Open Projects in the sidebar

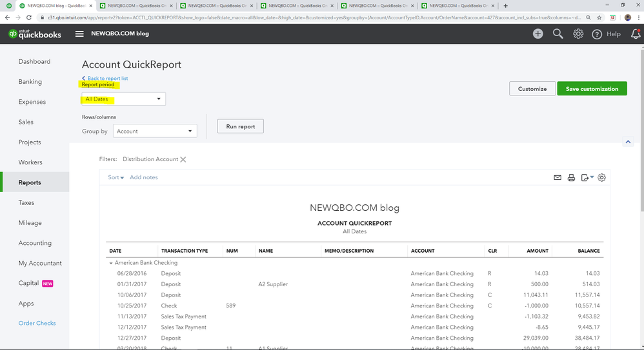pos(30,142)
